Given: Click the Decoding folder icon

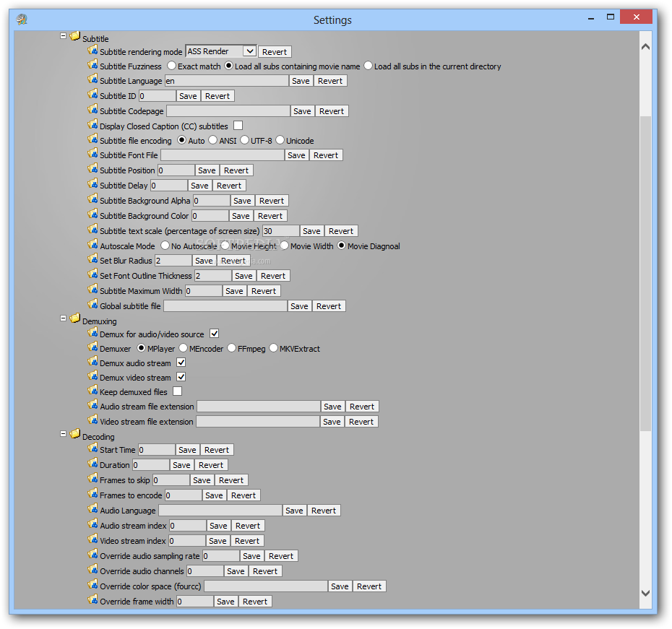Looking at the screenshot, I should (x=75, y=434).
